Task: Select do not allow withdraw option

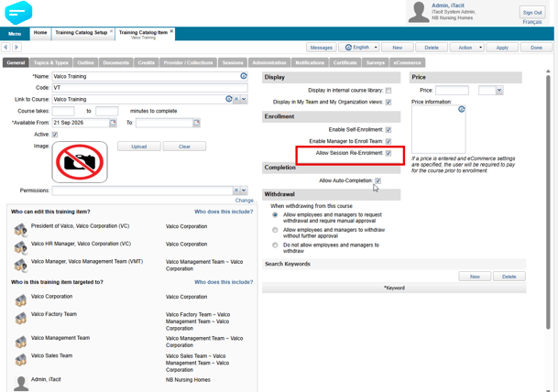Action: tap(275, 245)
